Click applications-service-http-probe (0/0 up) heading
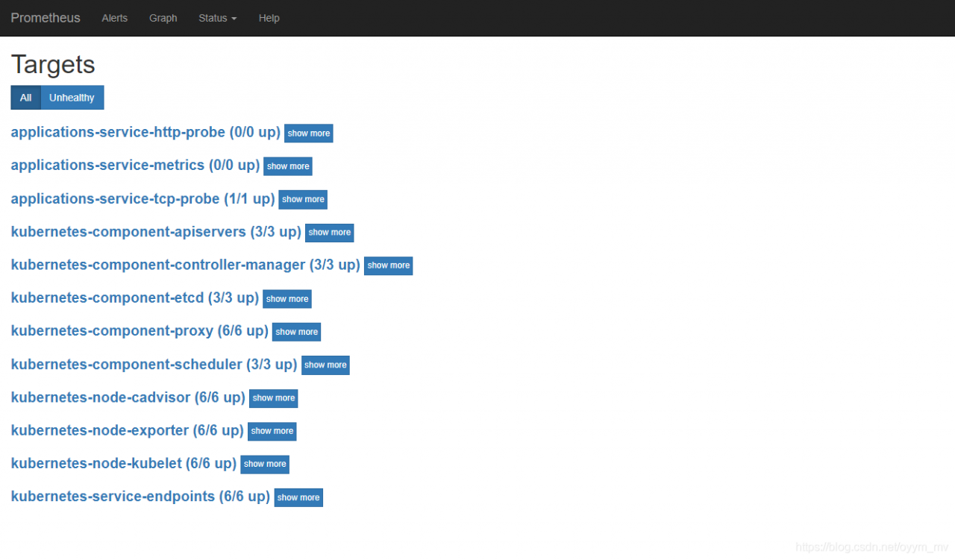955x560 pixels. 145,133
